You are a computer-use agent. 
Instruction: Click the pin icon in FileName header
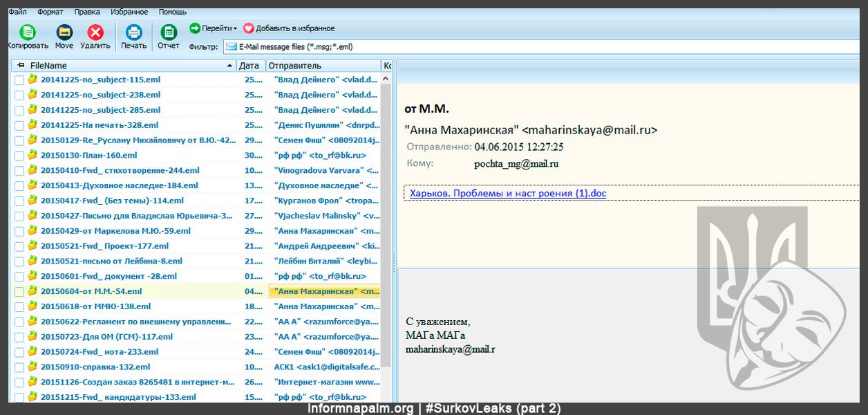point(21,65)
